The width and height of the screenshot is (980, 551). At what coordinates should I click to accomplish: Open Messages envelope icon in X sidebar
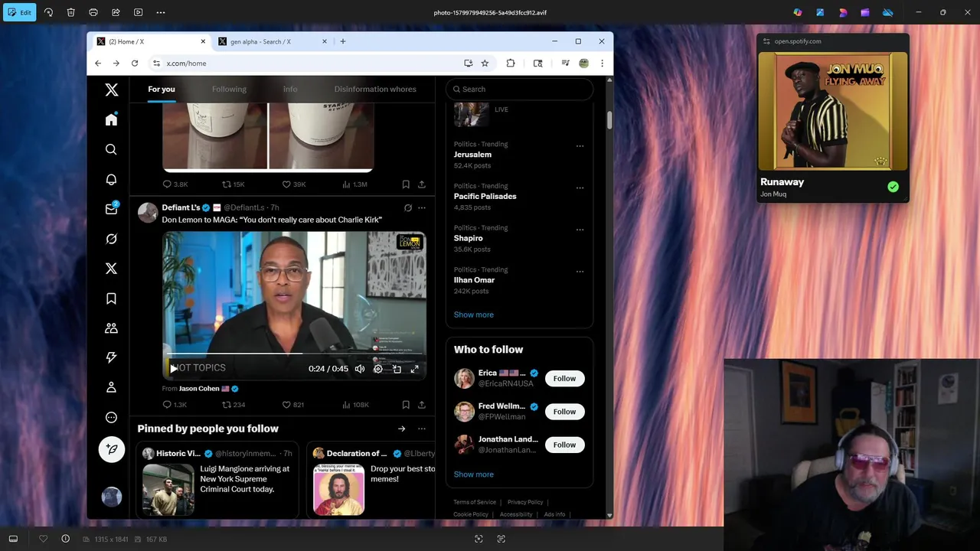click(111, 209)
